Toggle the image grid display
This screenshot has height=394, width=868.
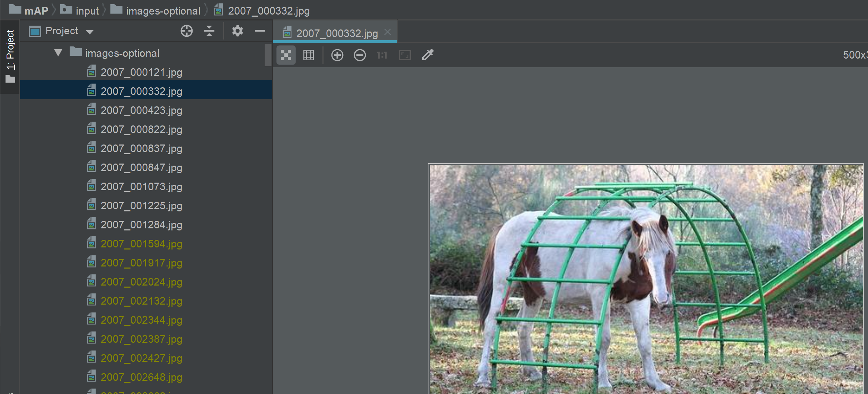tap(308, 55)
